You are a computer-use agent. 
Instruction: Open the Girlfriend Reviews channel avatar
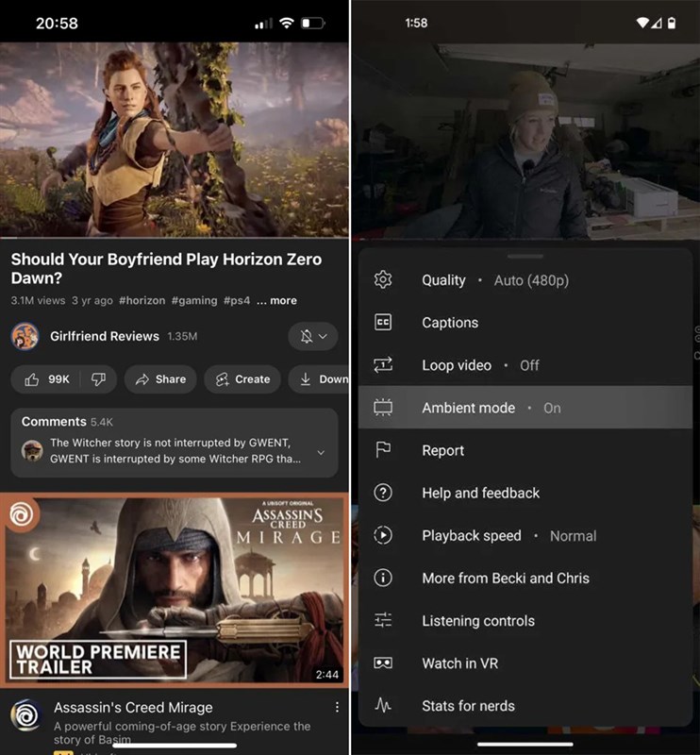(25, 336)
